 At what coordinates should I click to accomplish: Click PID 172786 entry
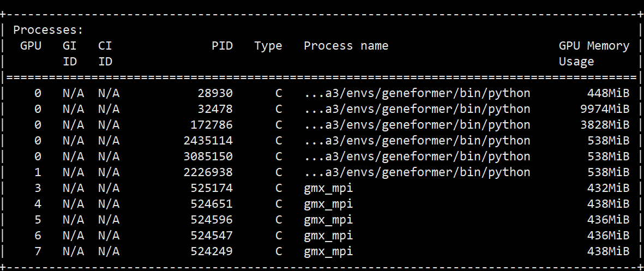click(x=212, y=125)
